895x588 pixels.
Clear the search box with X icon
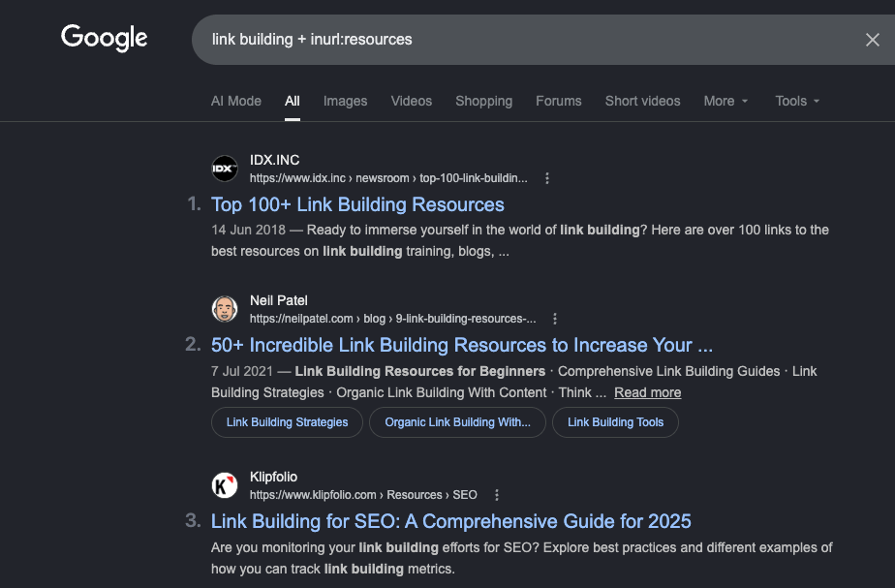872,40
